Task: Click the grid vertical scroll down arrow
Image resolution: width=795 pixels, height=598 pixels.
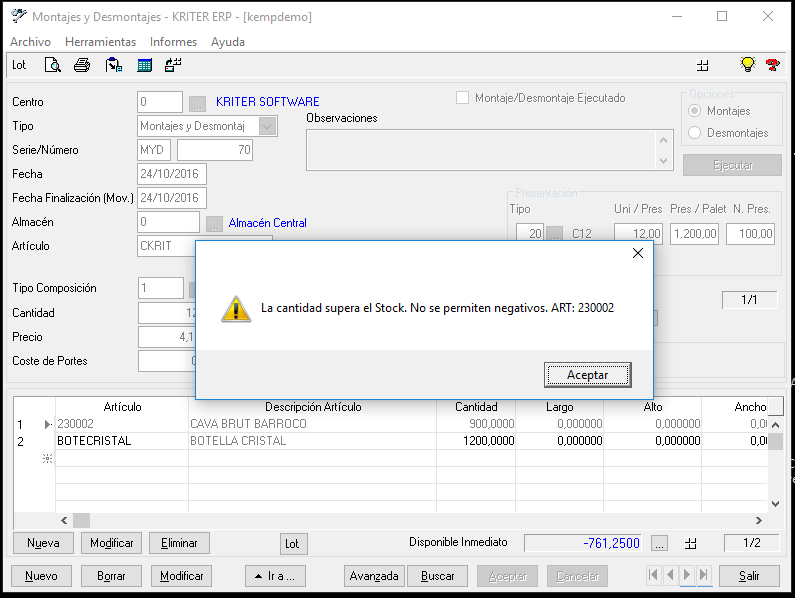Action: pos(775,504)
